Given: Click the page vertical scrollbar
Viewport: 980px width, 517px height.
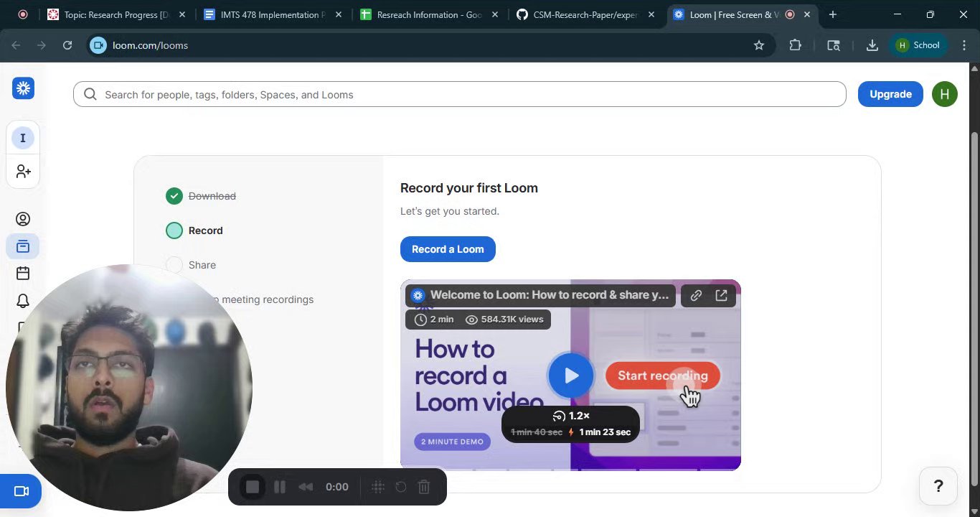Looking at the screenshot, I should point(974,309).
